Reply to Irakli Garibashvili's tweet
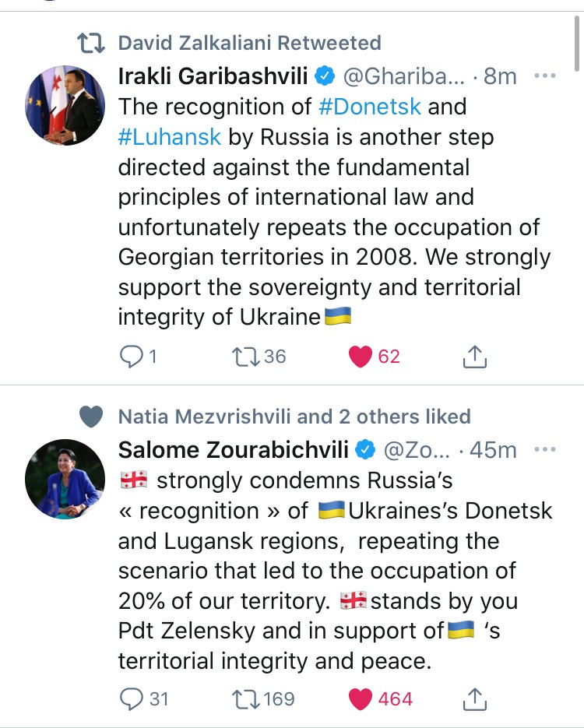Viewport: 584px width, 728px height. point(129,357)
